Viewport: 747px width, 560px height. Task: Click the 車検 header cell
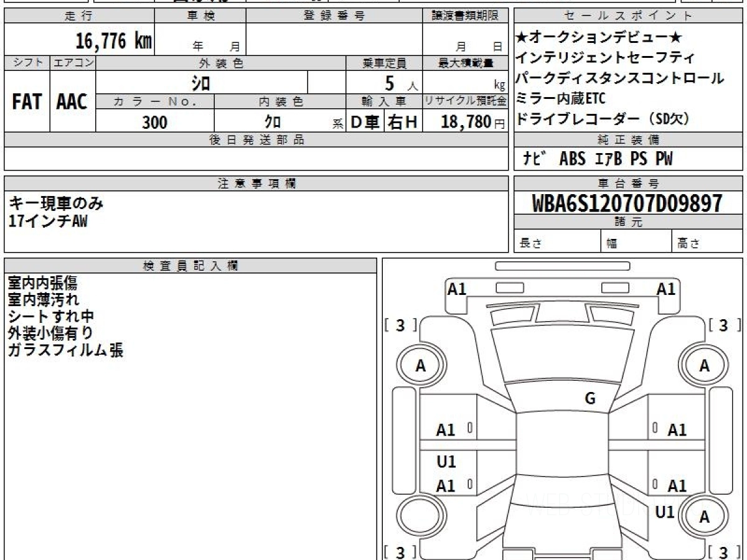pos(200,16)
